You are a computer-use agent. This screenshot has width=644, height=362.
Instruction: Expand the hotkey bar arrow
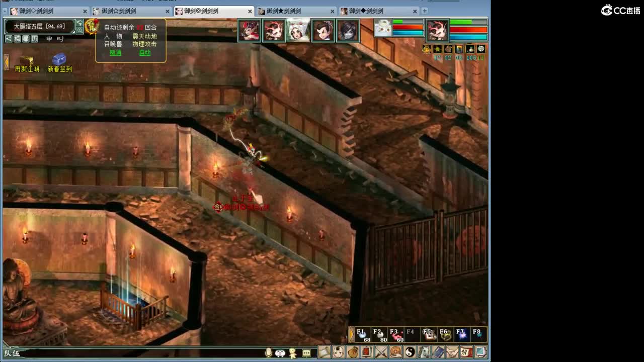coord(352,334)
